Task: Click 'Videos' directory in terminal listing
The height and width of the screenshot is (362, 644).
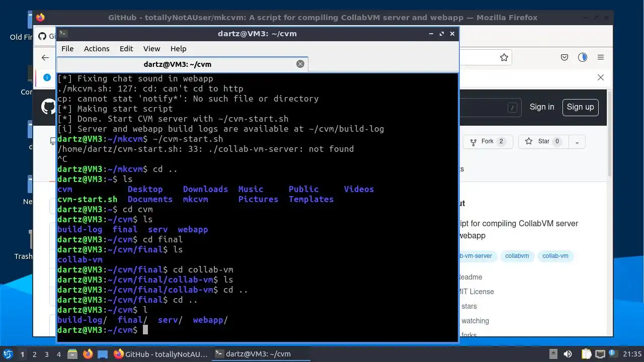Action: [359, 189]
